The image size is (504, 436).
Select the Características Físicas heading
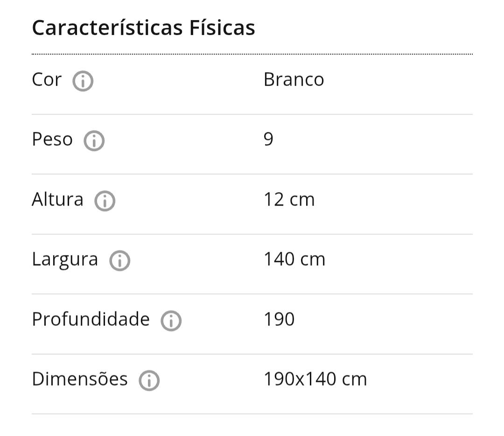(143, 28)
